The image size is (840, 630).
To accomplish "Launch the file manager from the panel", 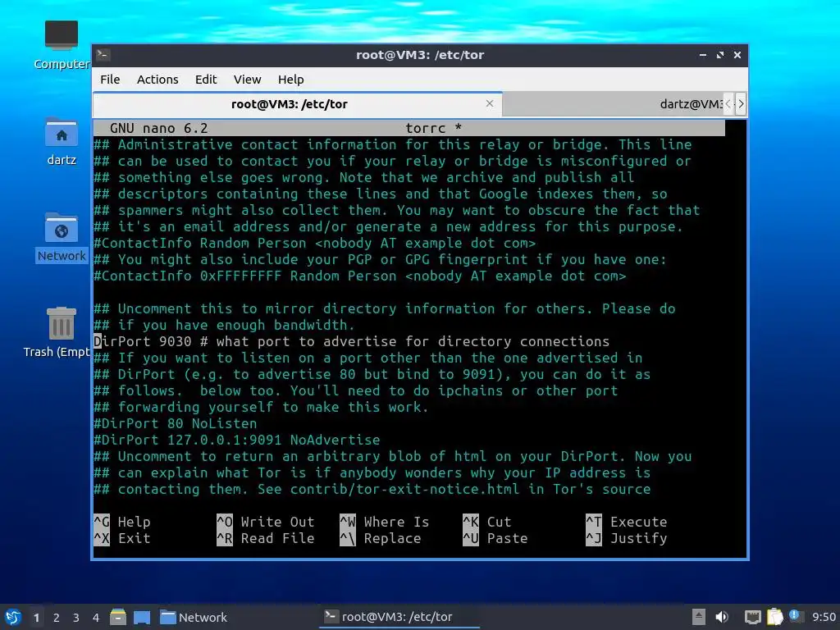I will coord(118,617).
